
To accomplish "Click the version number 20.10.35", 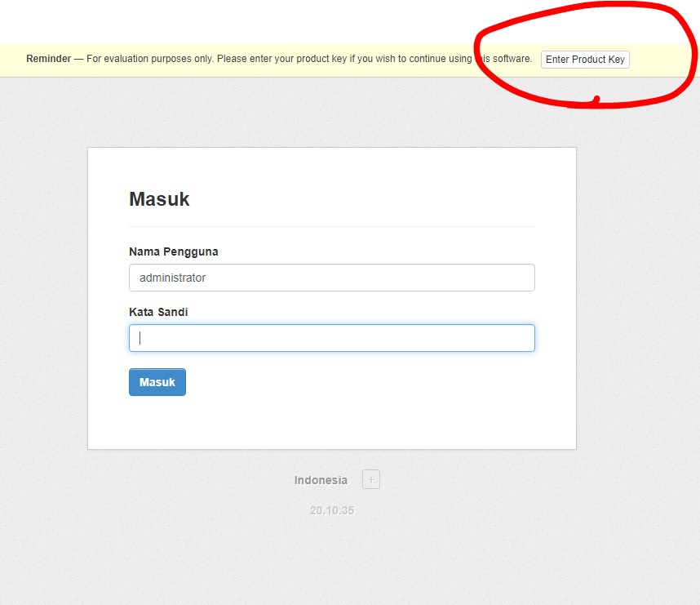I will (x=332, y=510).
